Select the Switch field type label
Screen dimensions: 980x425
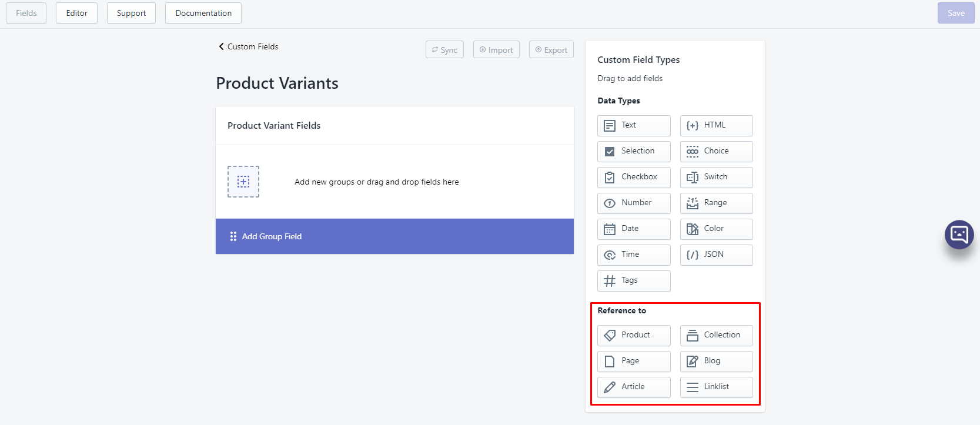[715, 177]
